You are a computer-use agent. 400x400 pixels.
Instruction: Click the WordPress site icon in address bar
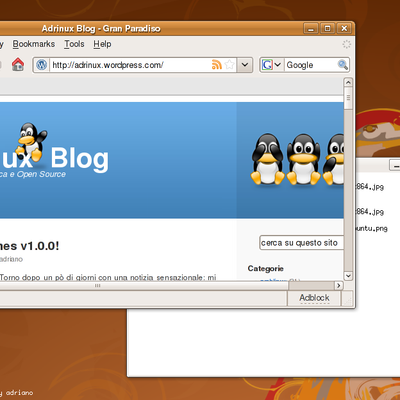[42, 65]
